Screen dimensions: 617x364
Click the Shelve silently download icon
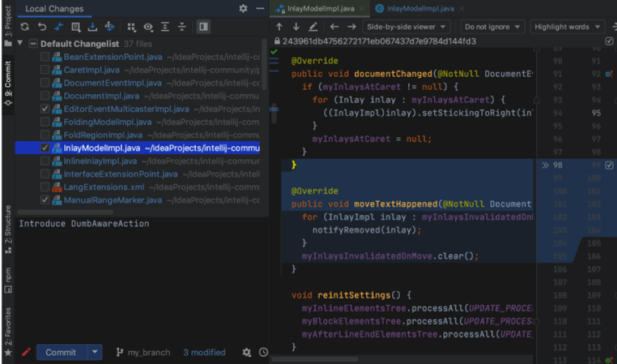(92, 26)
